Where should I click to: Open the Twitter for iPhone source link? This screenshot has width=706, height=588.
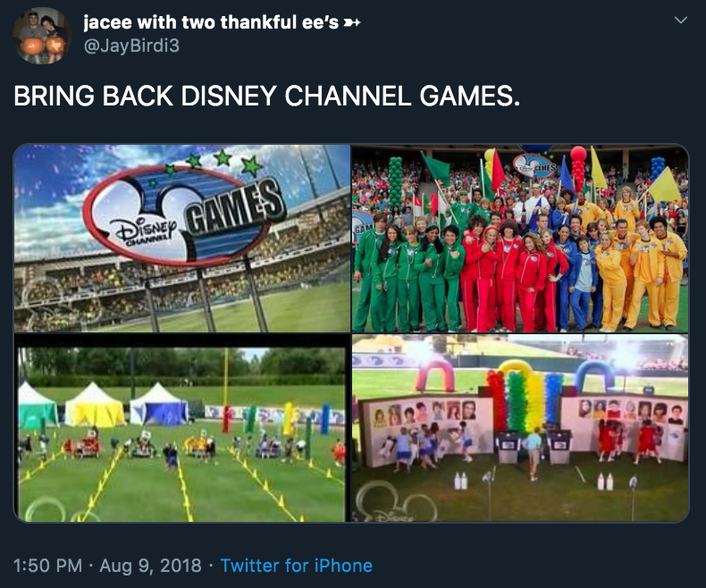coord(297,566)
